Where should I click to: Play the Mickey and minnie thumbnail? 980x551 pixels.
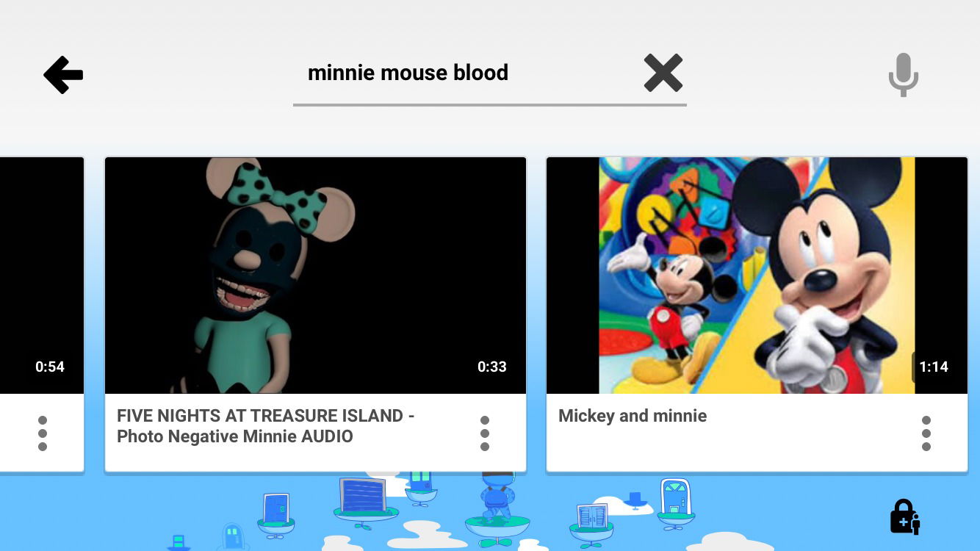757,275
